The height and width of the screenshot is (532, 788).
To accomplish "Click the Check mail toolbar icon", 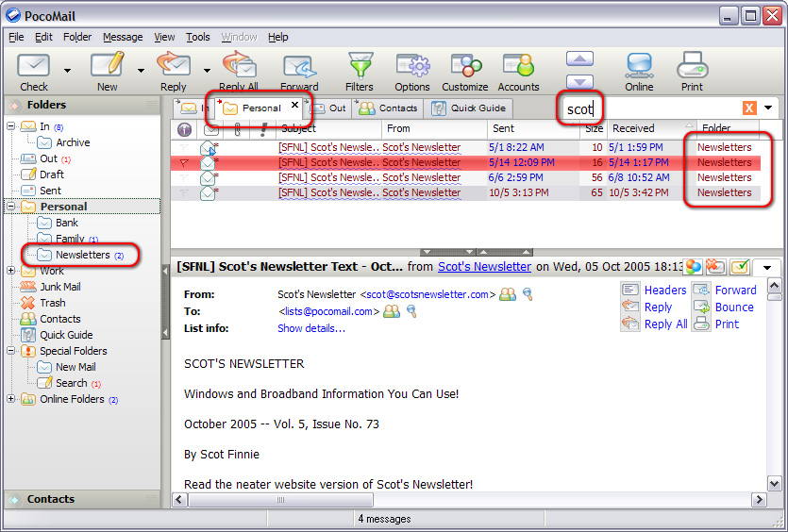I will click(34, 71).
